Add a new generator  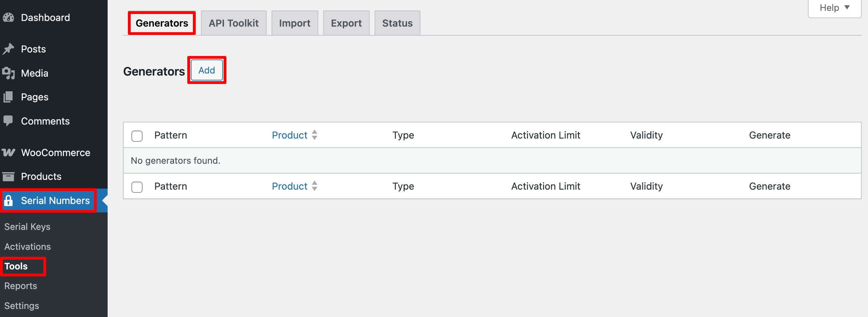pyautogui.click(x=207, y=70)
